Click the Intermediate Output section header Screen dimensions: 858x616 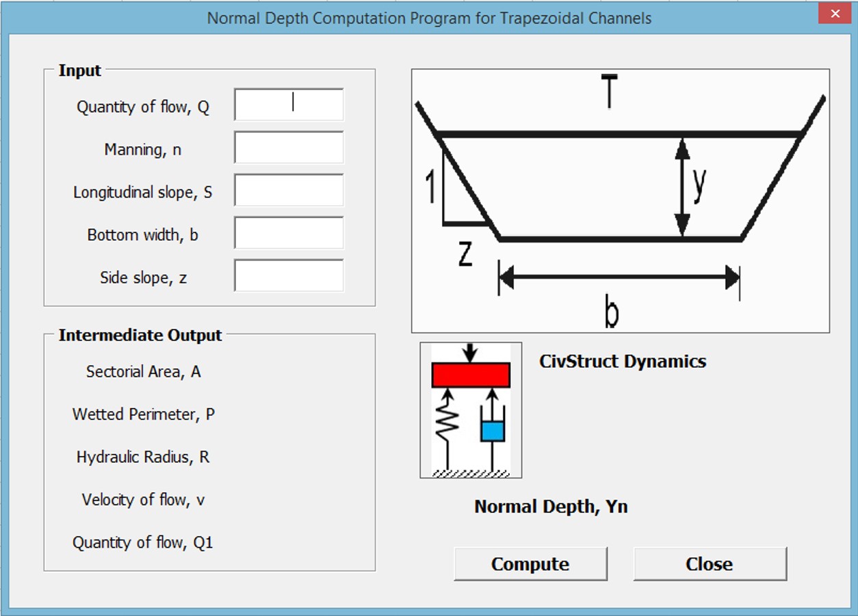[x=141, y=336]
